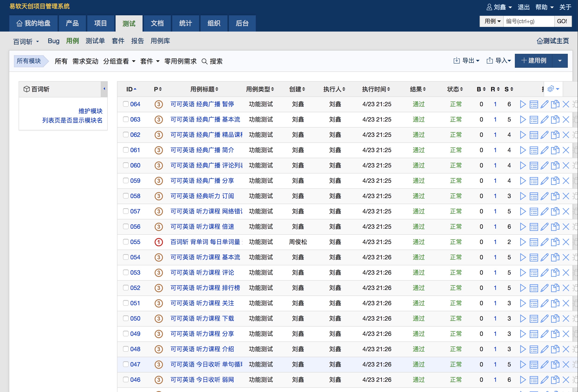Check the checkbox for case 064
This screenshot has height=392, width=578.
pyautogui.click(x=126, y=104)
